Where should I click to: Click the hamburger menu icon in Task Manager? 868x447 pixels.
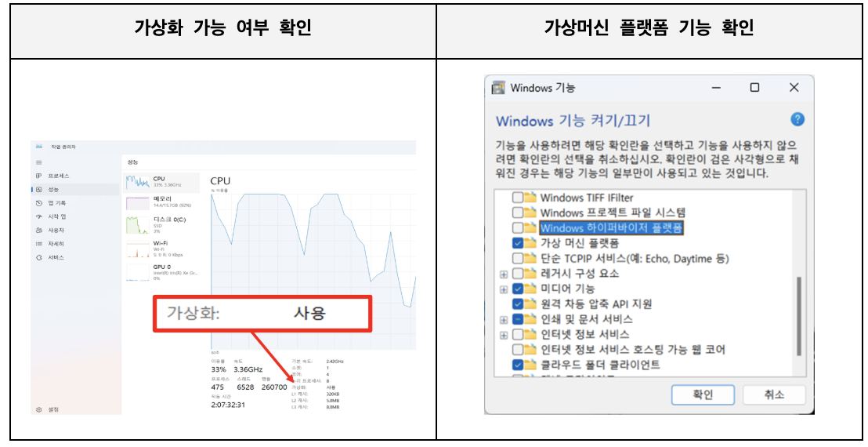[x=38, y=162]
